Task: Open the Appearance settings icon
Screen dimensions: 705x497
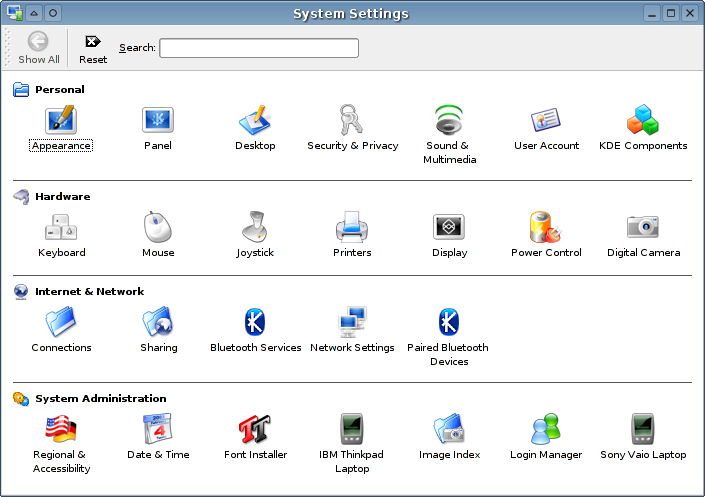Action: [x=61, y=122]
